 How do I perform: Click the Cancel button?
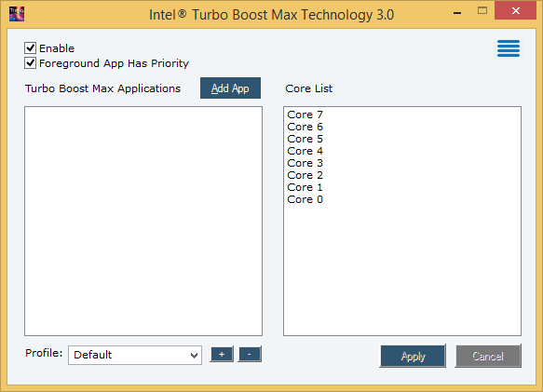pyautogui.click(x=488, y=356)
